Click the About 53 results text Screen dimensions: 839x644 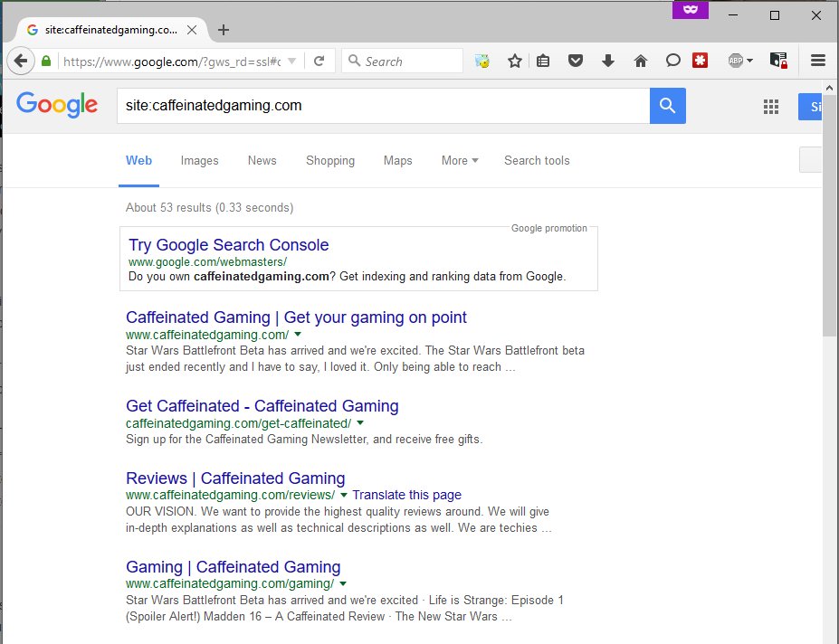click(x=210, y=207)
